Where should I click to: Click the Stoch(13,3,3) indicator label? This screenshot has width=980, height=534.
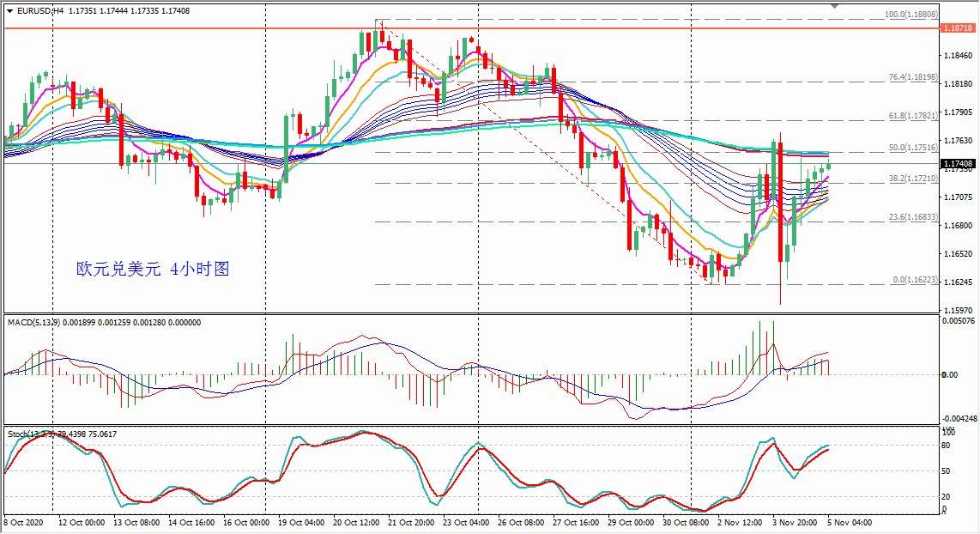[x=31, y=434]
